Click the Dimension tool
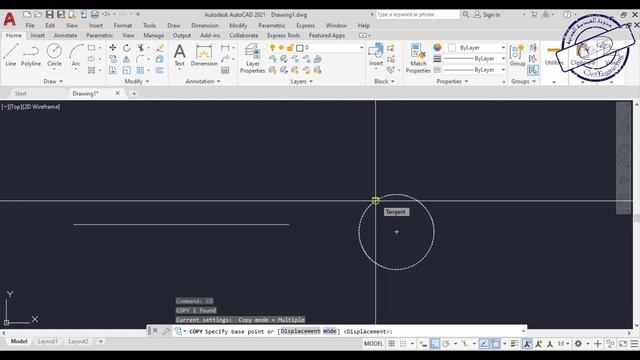Screen dimensions: 640x360 (204, 55)
